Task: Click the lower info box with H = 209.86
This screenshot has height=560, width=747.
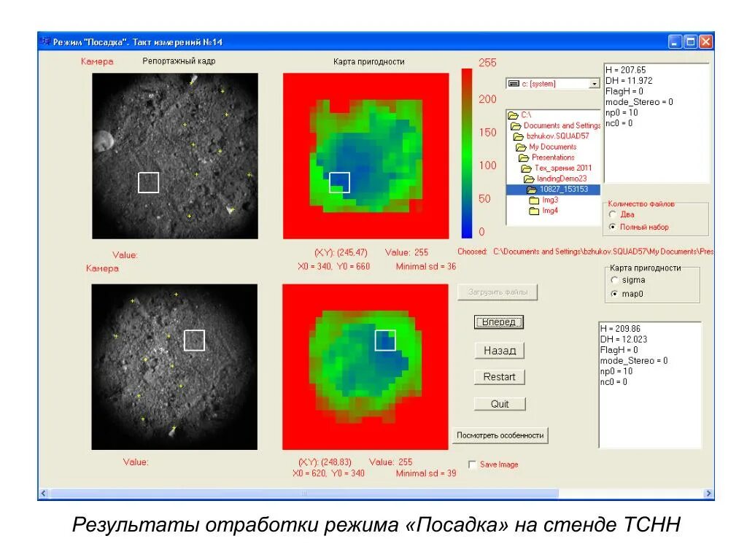Action: [x=650, y=385]
